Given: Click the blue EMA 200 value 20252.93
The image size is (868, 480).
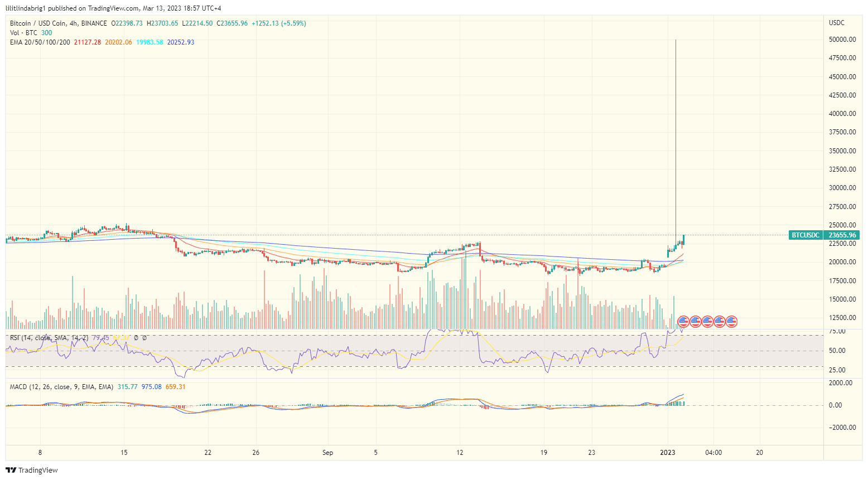Looking at the screenshot, I should (181, 42).
